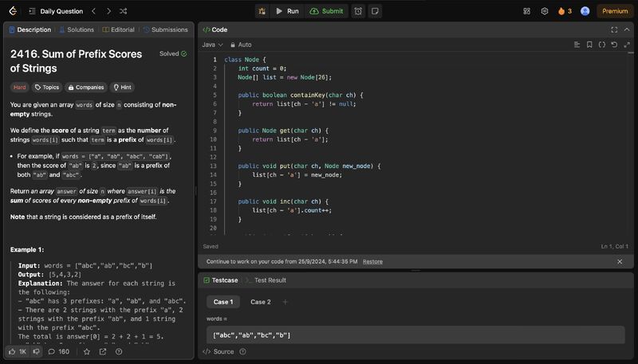Dismiss the continue-work notification

(620, 261)
